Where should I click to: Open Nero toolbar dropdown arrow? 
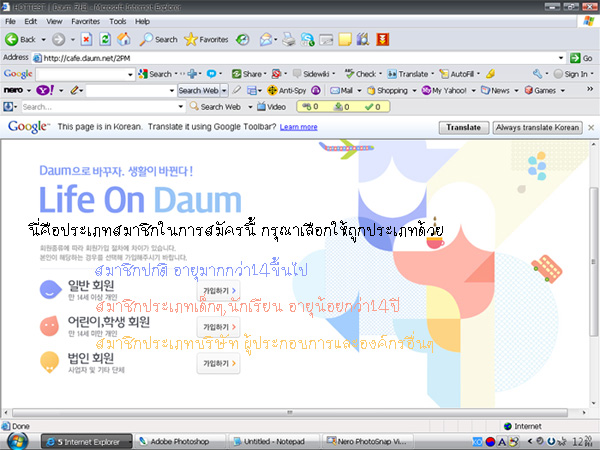coord(28,91)
